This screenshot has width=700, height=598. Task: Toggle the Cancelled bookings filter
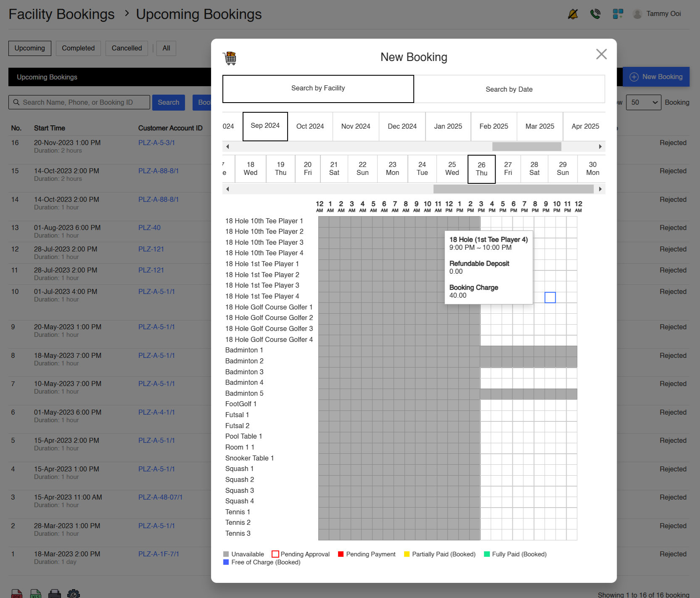click(x=127, y=48)
